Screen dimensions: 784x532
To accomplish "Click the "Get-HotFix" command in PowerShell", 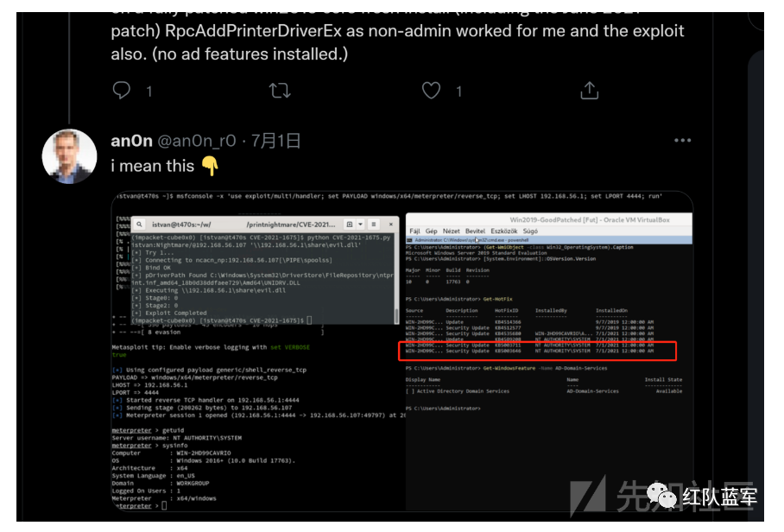I will tap(497, 299).
